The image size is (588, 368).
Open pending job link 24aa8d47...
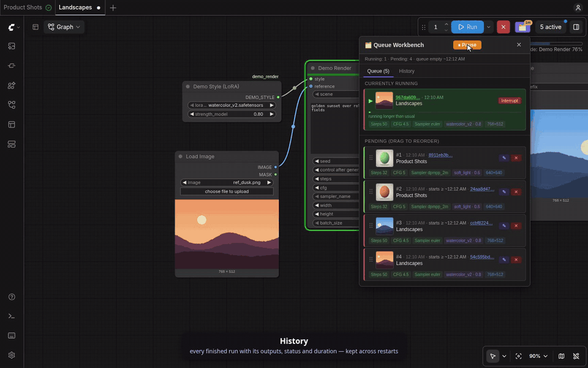[482, 189]
